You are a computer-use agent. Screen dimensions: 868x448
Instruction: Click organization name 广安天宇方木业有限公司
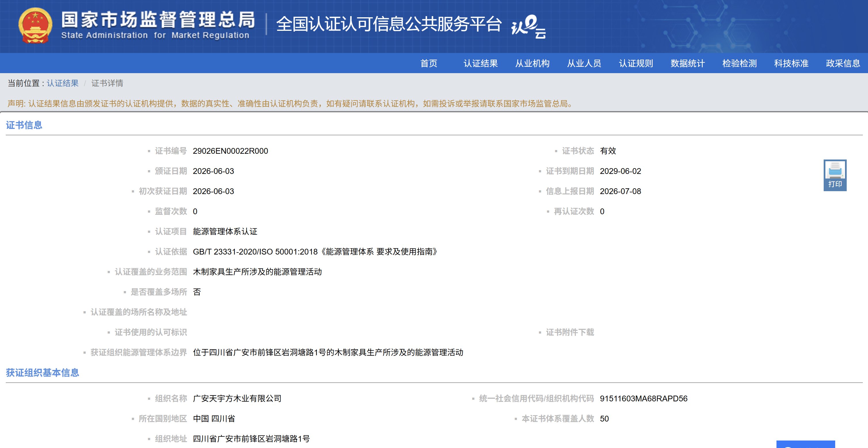click(x=237, y=399)
